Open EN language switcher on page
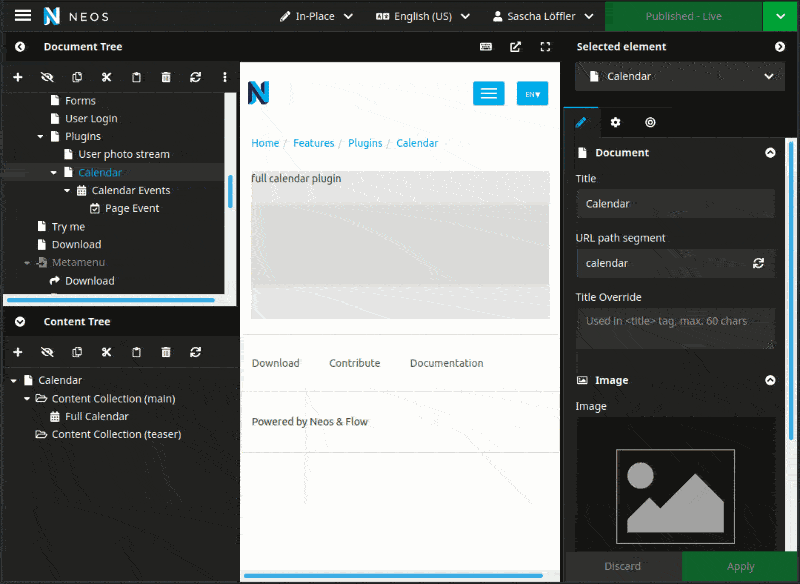 (x=532, y=93)
